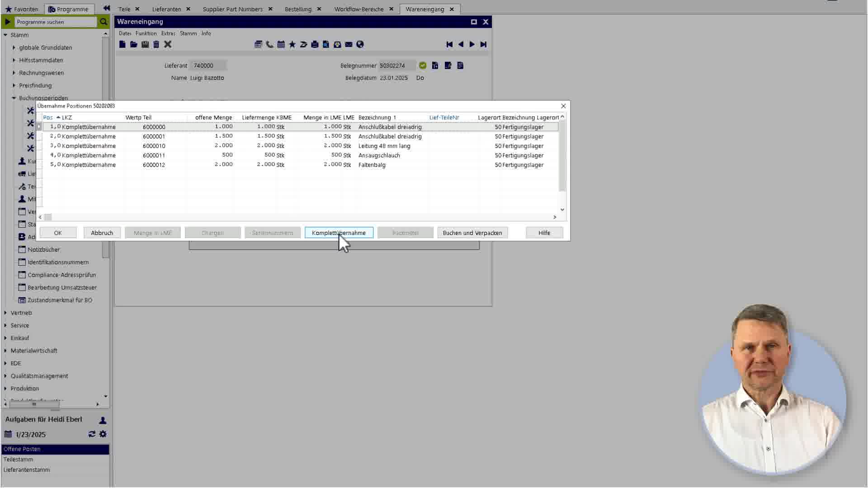This screenshot has width=868, height=488.
Task: Click the X cancel icon in Wareneingang toolbar
Action: tap(168, 44)
